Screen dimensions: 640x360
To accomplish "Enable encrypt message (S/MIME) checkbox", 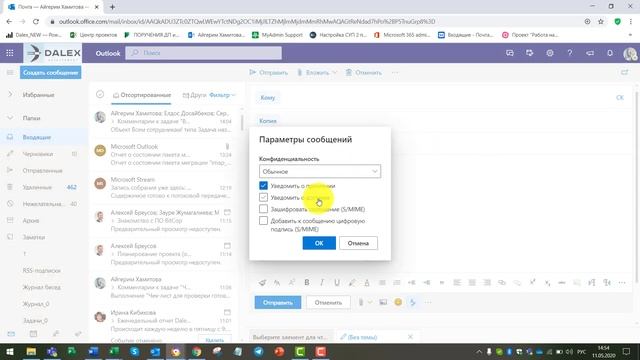I will pos(263,209).
